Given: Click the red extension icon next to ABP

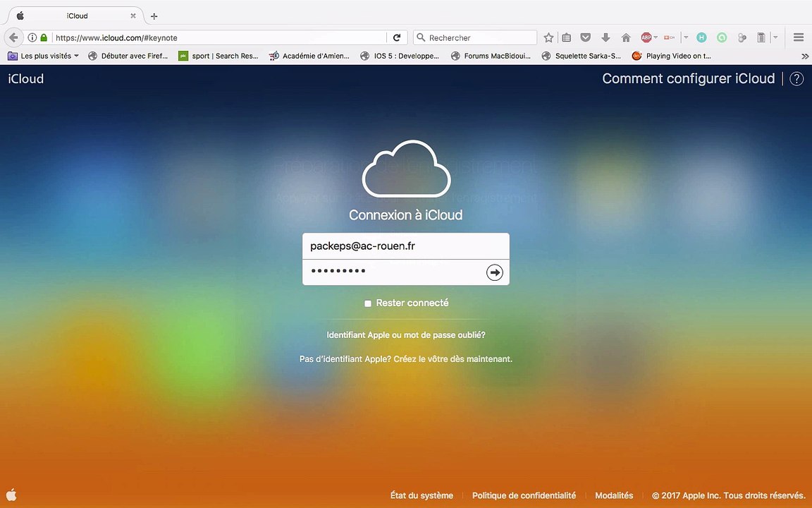Looking at the screenshot, I should point(669,37).
